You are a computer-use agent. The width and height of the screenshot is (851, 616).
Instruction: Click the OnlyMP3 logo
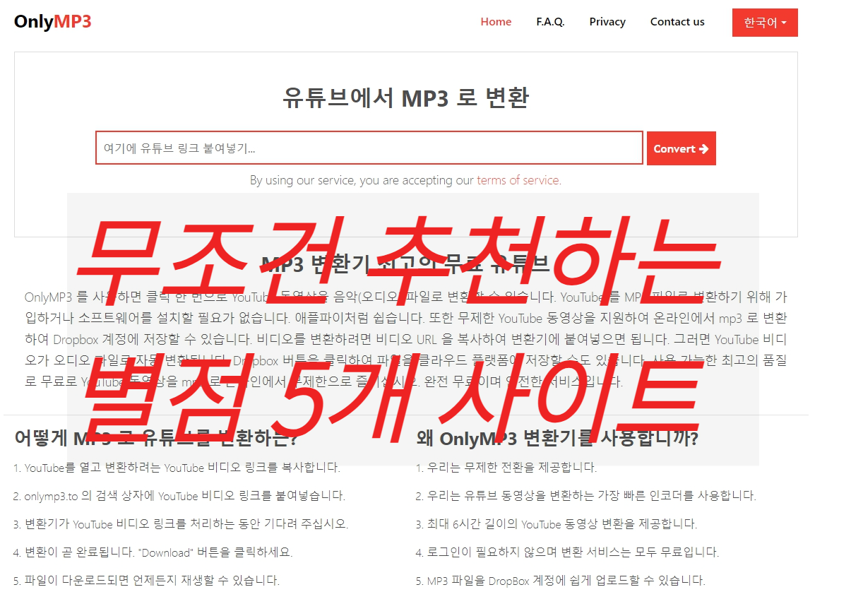pos(52,21)
